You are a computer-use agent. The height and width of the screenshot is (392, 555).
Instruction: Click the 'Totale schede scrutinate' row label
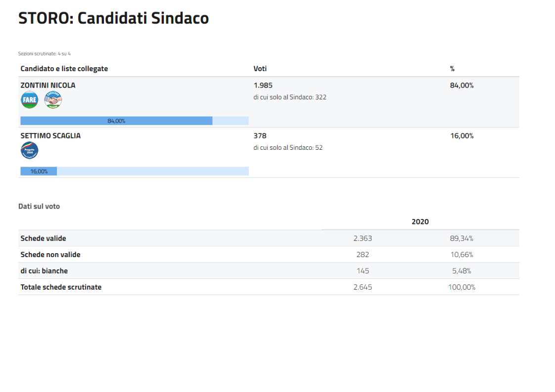click(x=61, y=287)
